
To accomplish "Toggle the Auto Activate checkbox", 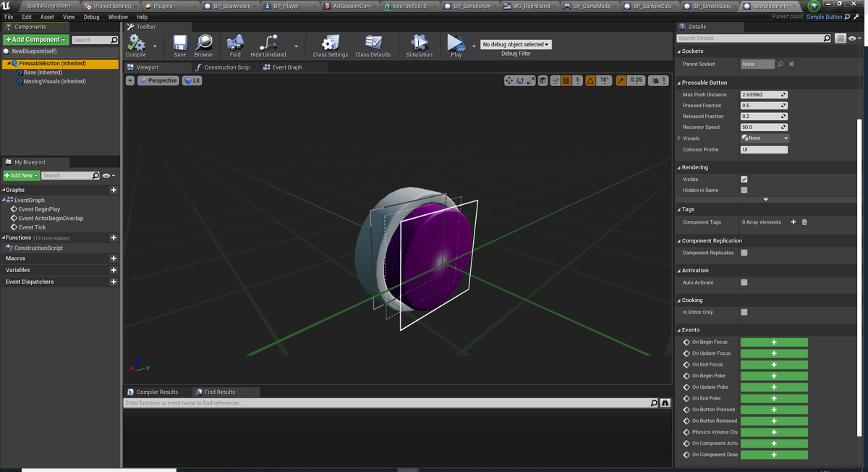I will 744,283.
